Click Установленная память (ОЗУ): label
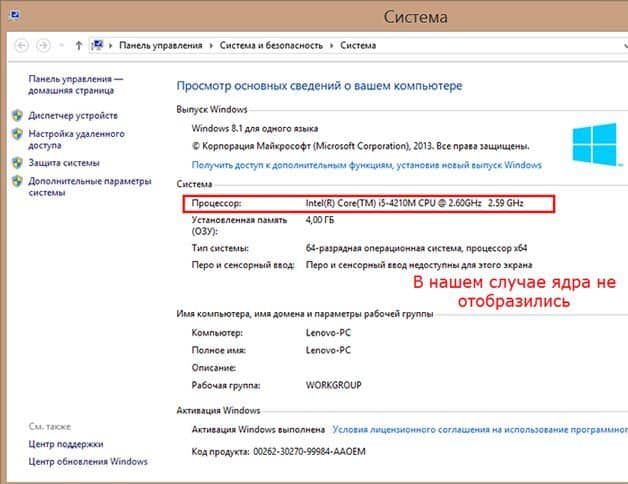The height and width of the screenshot is (484, 628). point(239,225)
